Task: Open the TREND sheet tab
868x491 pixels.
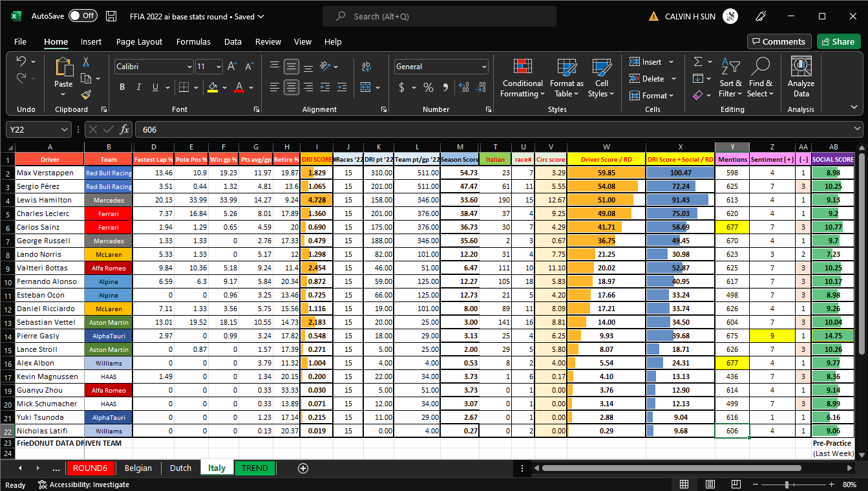Action: [x=255, y=468]
